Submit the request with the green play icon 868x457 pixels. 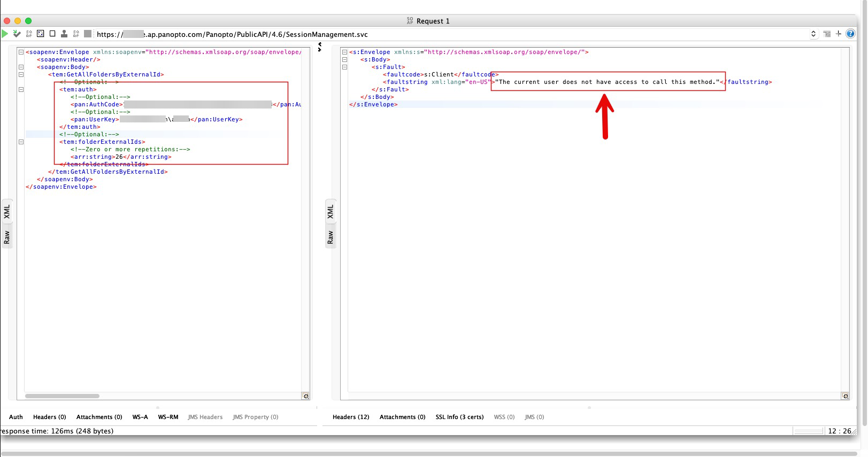pyautogui.click(x=5, y=34)
